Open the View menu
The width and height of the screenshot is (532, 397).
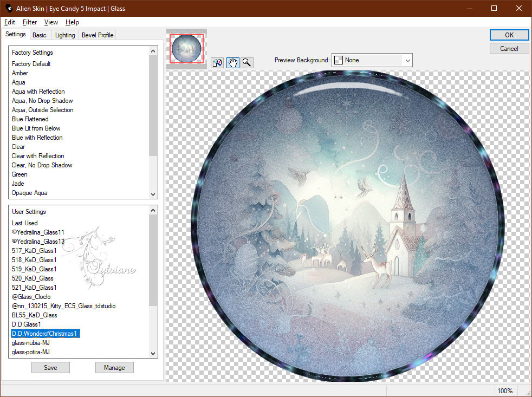(51, 22)
